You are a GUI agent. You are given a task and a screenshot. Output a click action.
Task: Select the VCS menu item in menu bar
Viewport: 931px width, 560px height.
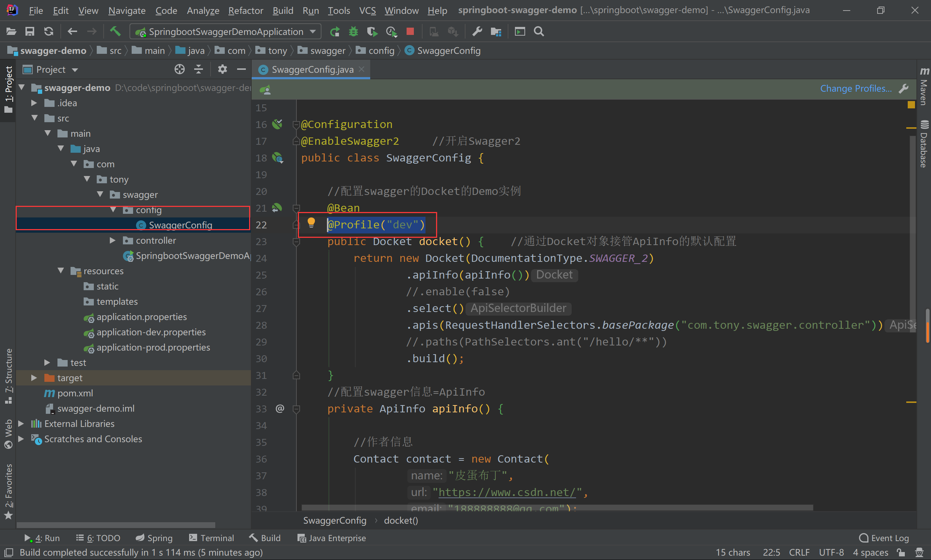[x=368, y=11]
